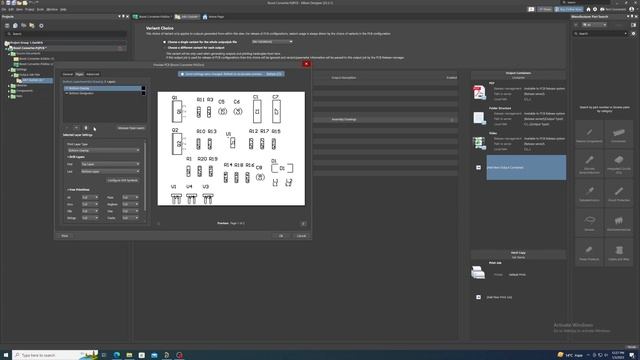Select the Circuit Protection category tile
640x360 pixels.
(x=619, y=193)
